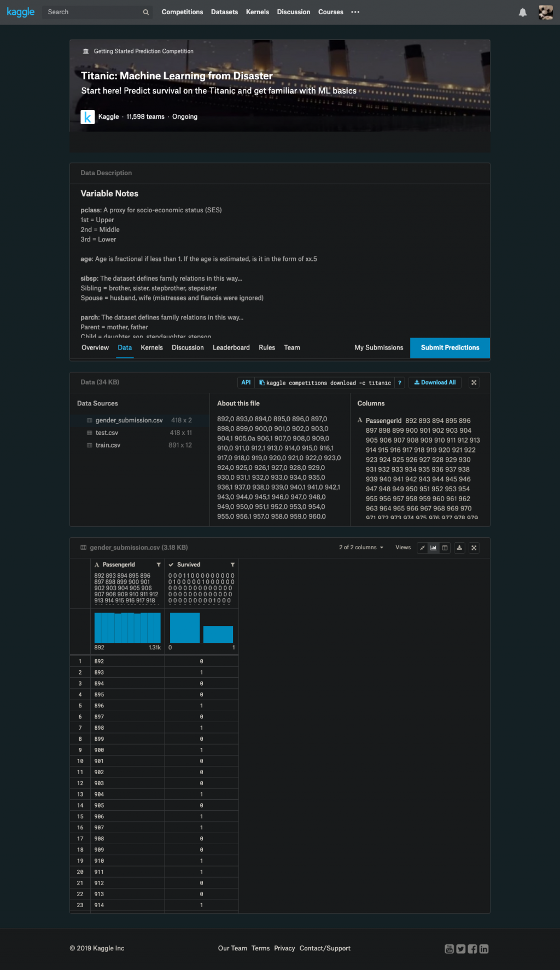Open Kaggle YouTube page icon
560x970 pixels.
click(449, 949)
